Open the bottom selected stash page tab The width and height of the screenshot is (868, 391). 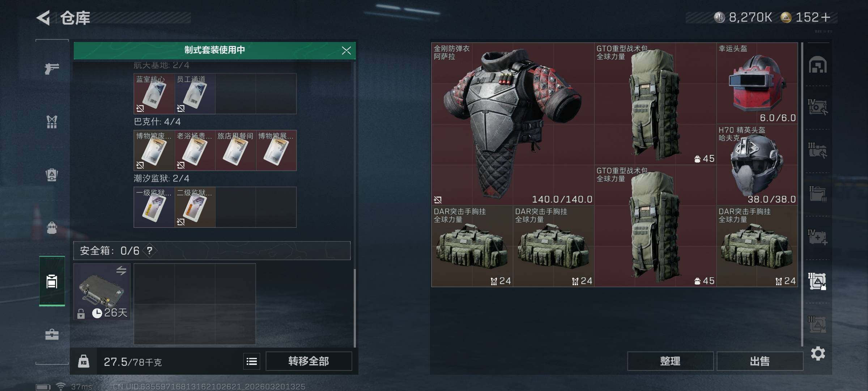[817, 281]
